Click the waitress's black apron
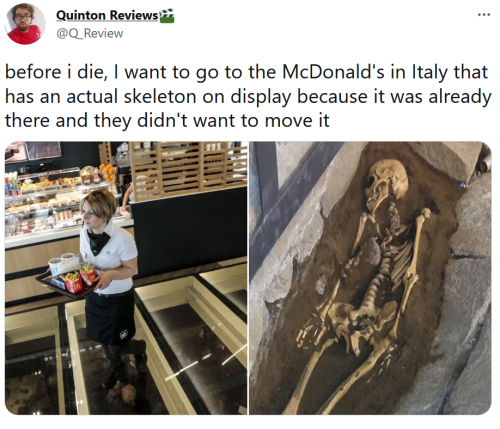Viewport: 500px width, 429px height. (110, 317)
